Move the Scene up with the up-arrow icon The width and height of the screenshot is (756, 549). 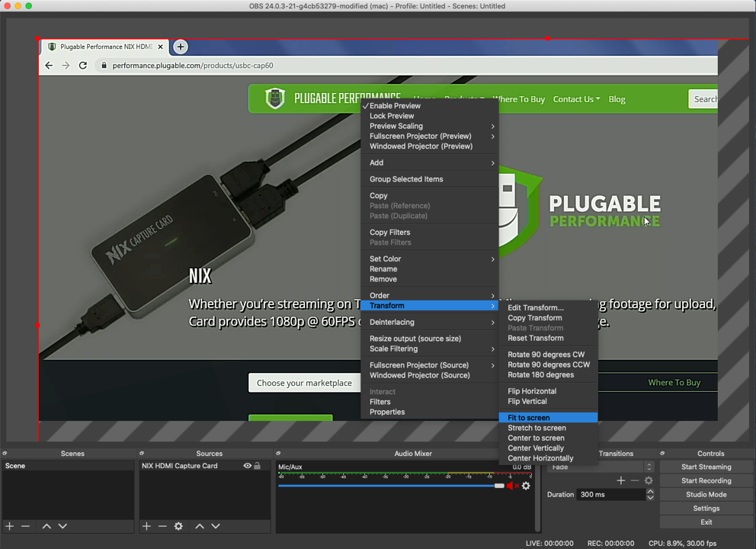(46, 525)
